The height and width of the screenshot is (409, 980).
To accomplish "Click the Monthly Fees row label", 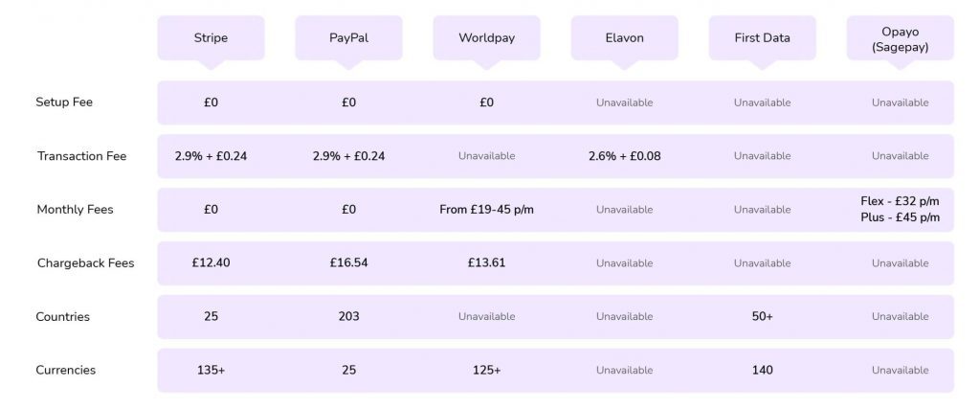I will tap(75, 210).
